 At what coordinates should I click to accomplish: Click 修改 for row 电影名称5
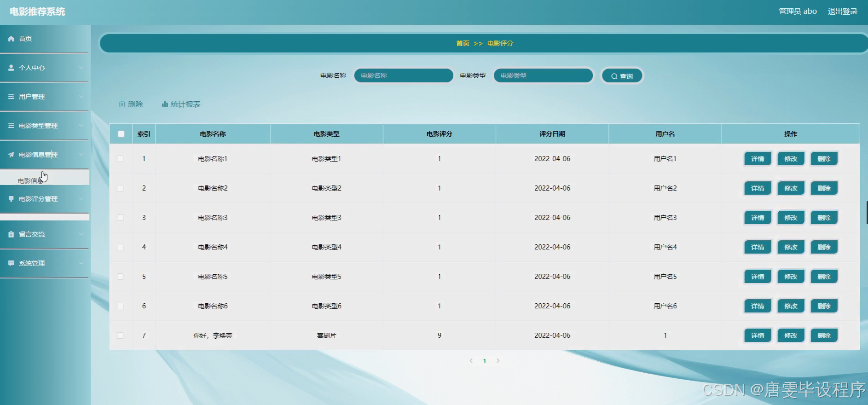[x=791, y=277]
